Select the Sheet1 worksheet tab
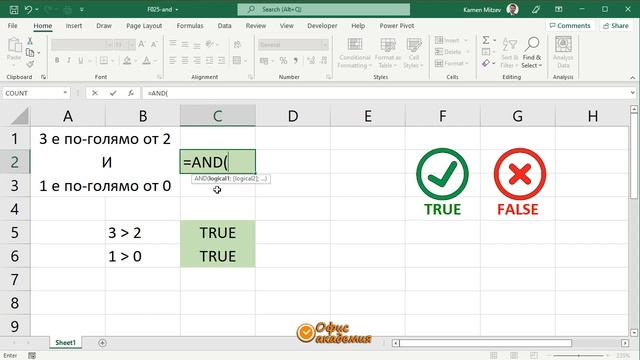Viewport: 640px width, 360px height. [x=66, y=343]
